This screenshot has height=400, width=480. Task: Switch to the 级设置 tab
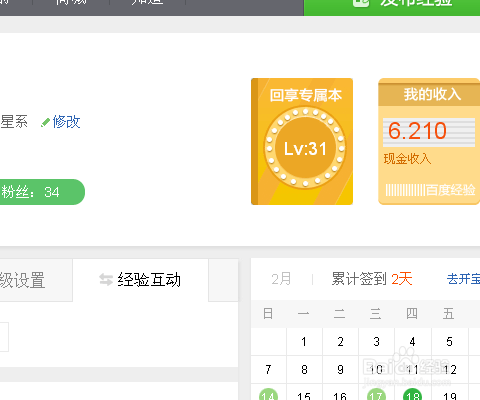tap(36, 280)
